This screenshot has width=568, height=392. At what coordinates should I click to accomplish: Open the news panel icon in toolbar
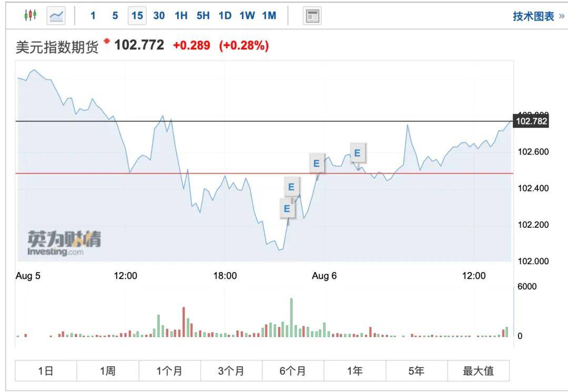(312, 16)
